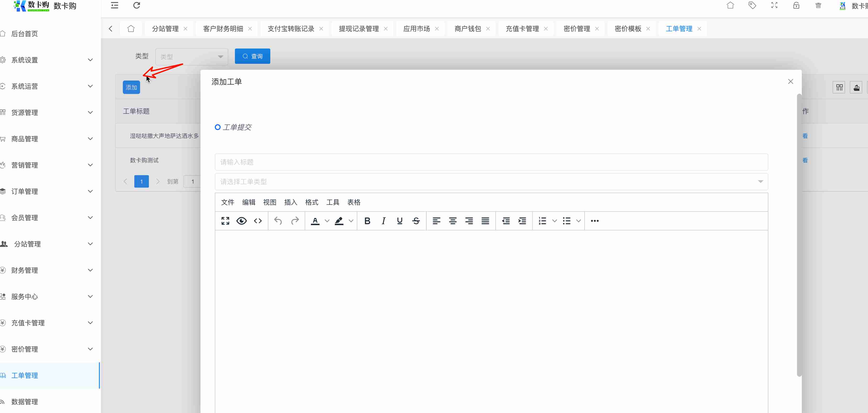Enter editor fullscreen mode
The image size is (868, 413).
pyautogui.click(x=225, y=221)
